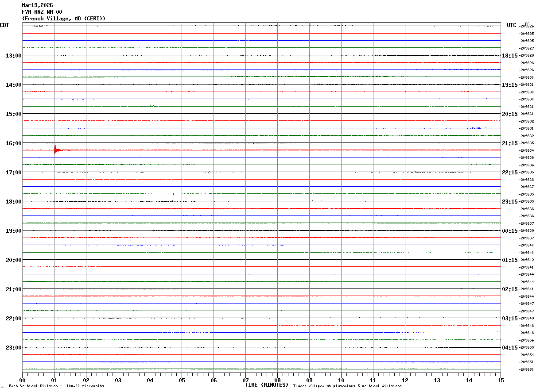This screenshot has height=392, width=536.
Task: Click the FVM HNZ NM 00 station title
Action: (x=42, y=12)
